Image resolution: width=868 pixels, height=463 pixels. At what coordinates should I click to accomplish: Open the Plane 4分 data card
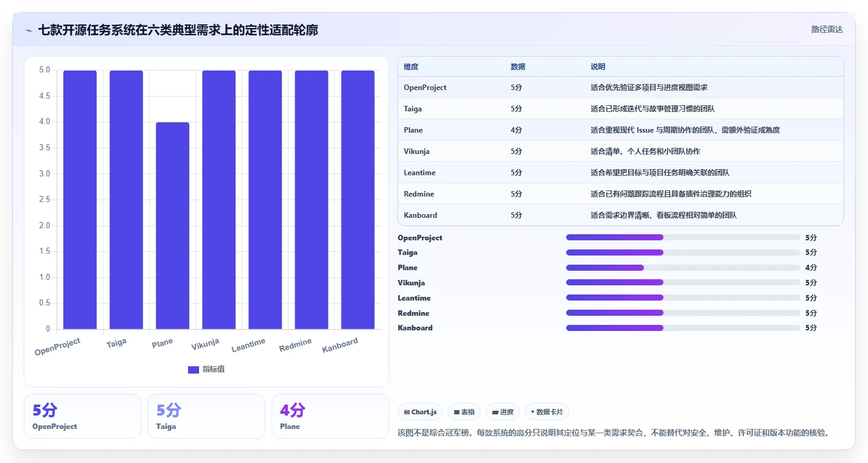pos(330,416)
